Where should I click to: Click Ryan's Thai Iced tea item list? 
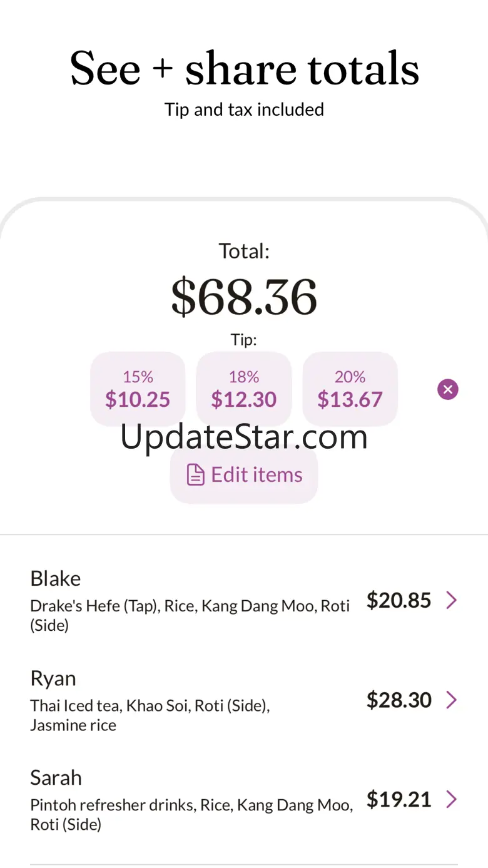tap(150, 716)
